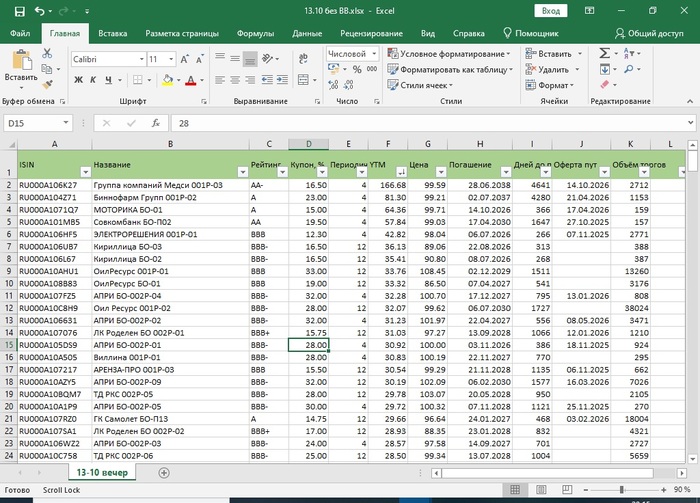Open filter dropdown for Название column
700x503 pixels.
point(241,172)
